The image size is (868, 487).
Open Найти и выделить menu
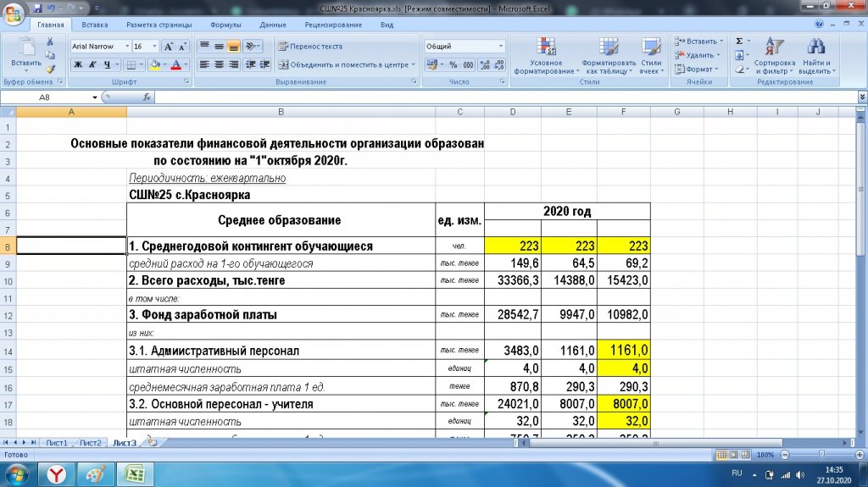(816, 55)
